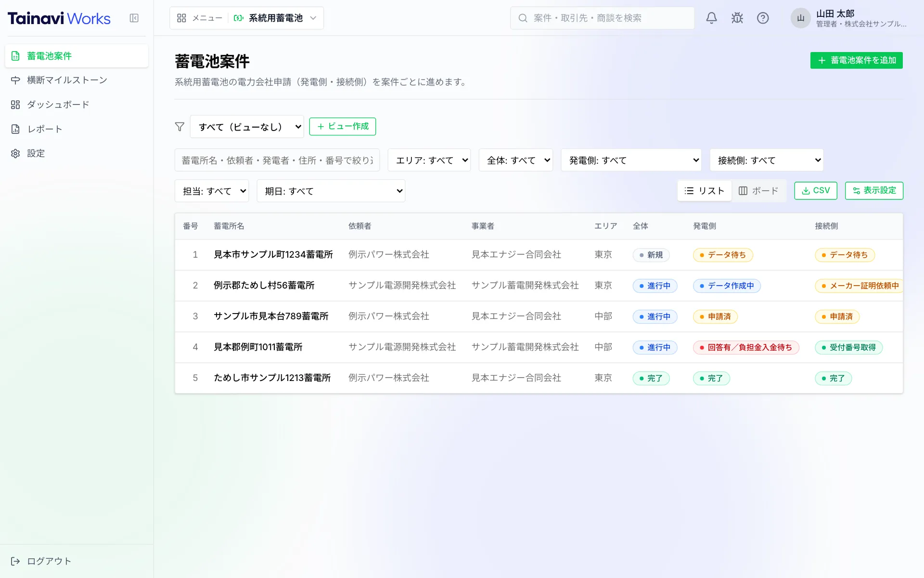The height and width of the screenshot is (578, 924).
Task: Click 蓄電池案件を追加 button
Action: (857, 61)
